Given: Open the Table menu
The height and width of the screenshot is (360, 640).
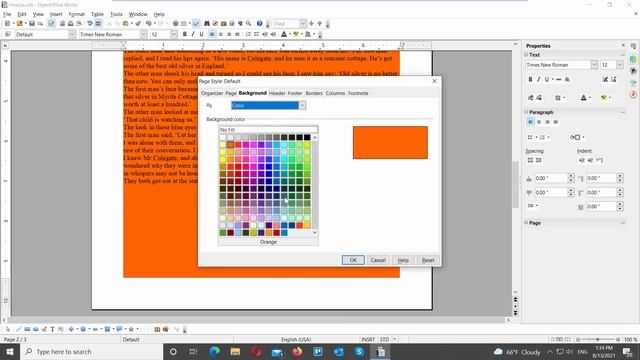Looking at the screenshot, I should [97, 14].
